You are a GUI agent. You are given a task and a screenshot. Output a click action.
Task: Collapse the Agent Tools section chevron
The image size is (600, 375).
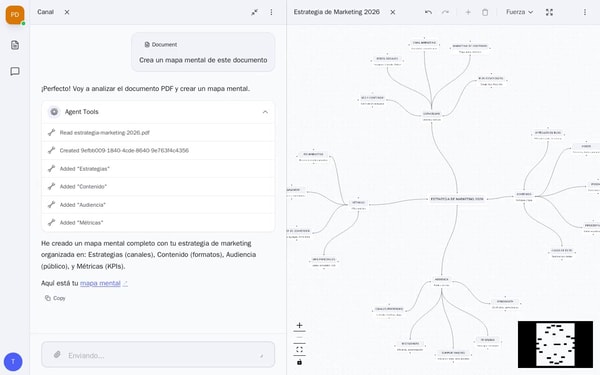pyautogui.click(x=265, y=112)
